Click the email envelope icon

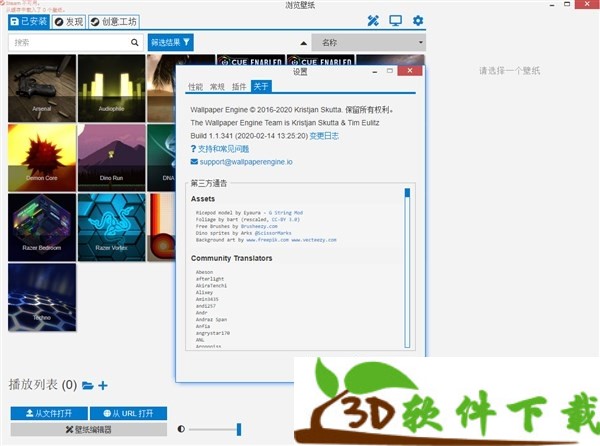point(194,162)
